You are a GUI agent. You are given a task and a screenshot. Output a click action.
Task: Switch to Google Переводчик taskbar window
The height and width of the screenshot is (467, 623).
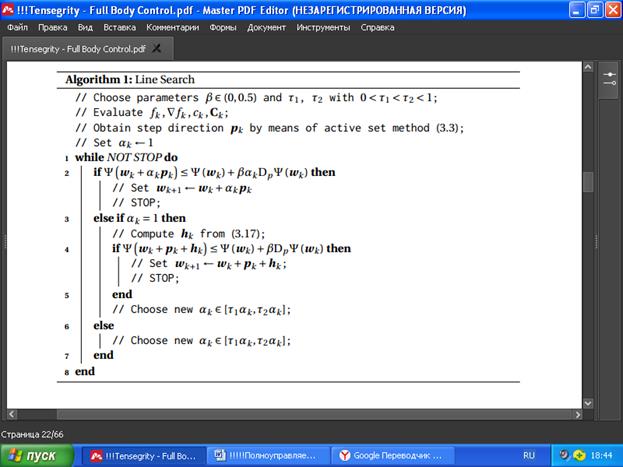(393, 455)
